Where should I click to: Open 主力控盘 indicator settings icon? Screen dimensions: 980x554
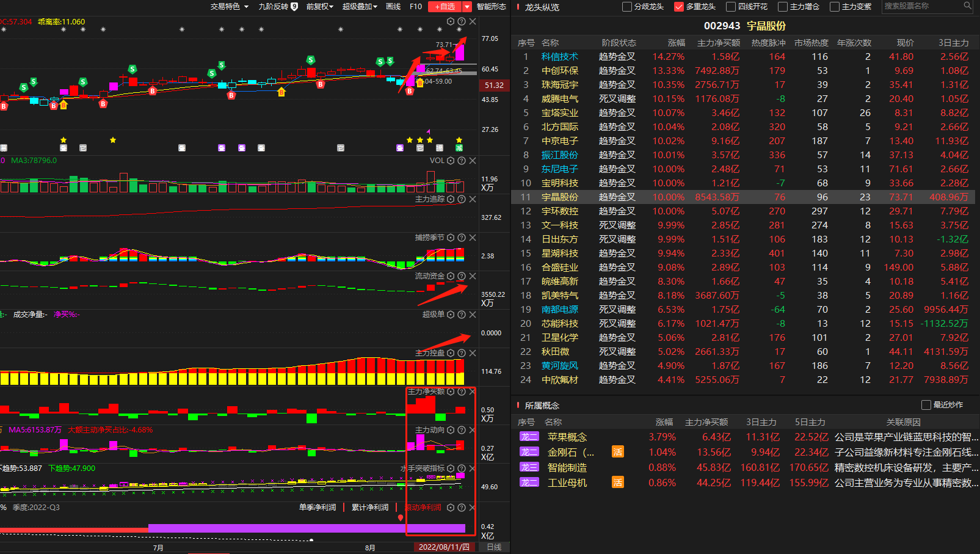point(451,353)
